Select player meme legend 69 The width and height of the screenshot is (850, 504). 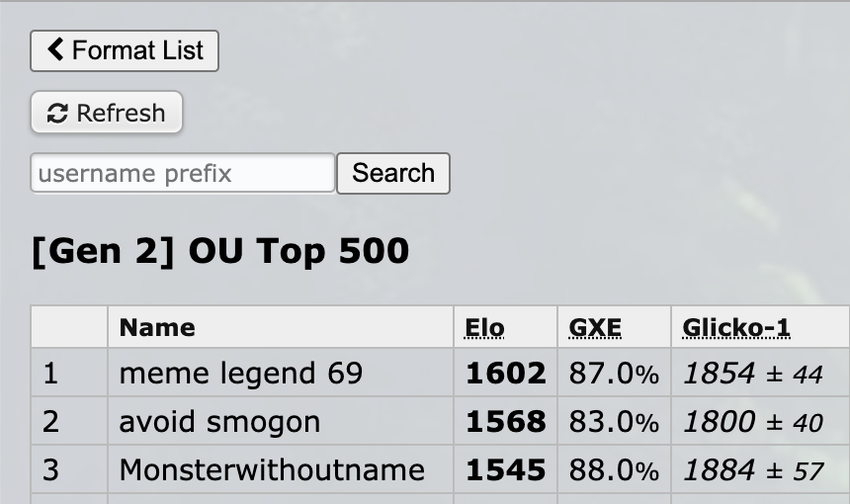(x=241, y=374)
